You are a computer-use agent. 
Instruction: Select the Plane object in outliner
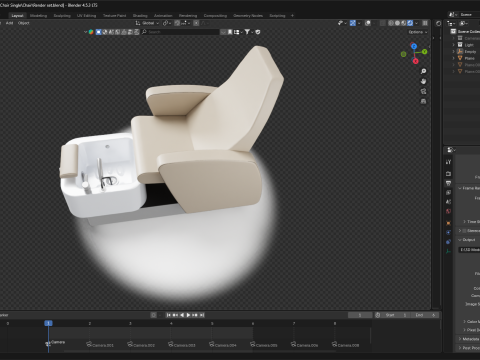(469, 58)
